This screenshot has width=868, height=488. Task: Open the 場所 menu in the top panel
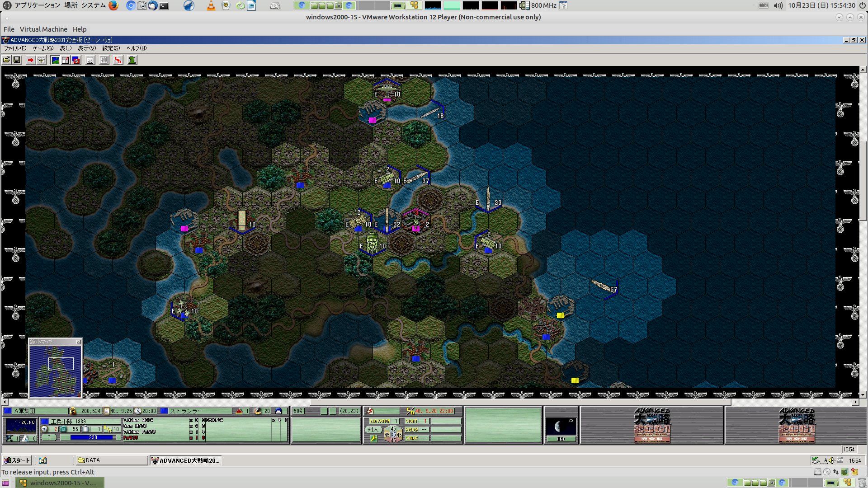click(71, 5)
